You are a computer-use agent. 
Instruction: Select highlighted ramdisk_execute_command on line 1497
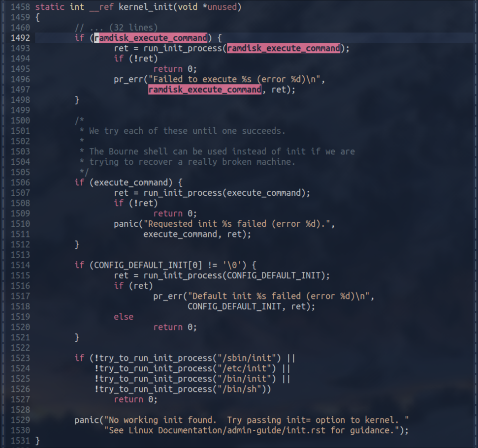pos(204,90)
